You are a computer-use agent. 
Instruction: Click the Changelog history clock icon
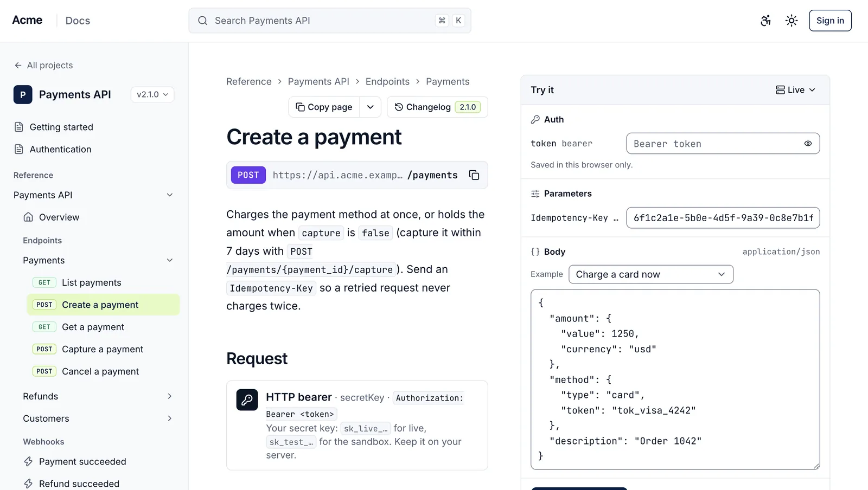(x=399, y=107)
